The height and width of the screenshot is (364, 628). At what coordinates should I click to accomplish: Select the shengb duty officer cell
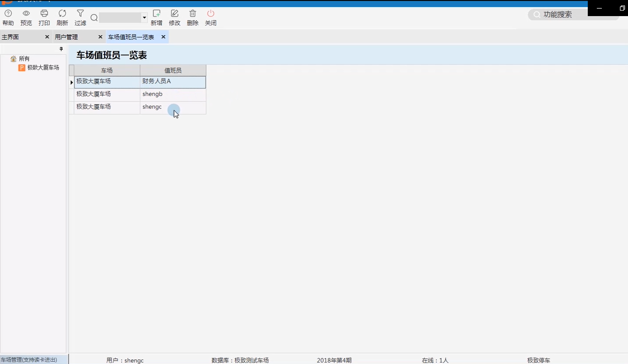(x=173, y=95)
